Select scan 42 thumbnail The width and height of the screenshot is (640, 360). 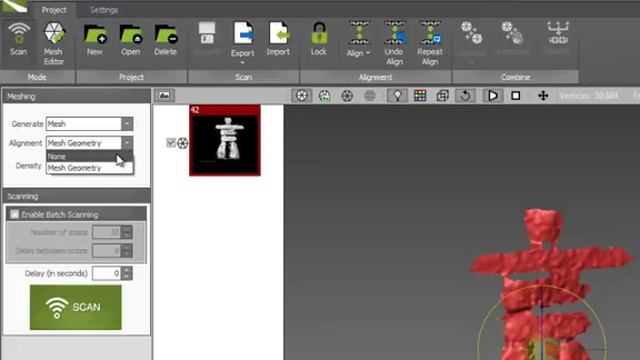(224, 140)
